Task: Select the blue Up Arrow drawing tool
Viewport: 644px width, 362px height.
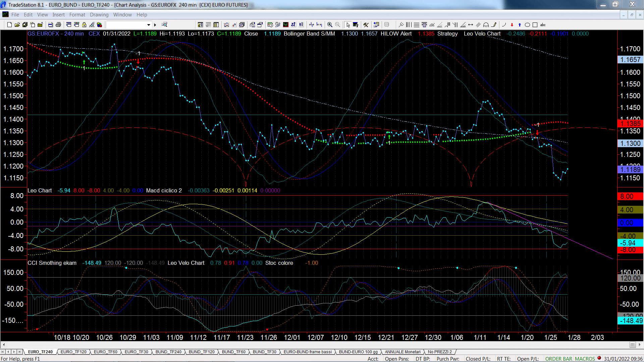Action: [x=520, y=25]
